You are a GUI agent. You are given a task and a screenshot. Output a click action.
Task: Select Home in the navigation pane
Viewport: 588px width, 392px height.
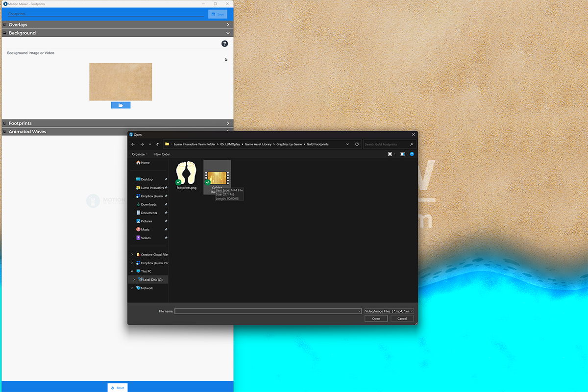[x=143, y=163]
